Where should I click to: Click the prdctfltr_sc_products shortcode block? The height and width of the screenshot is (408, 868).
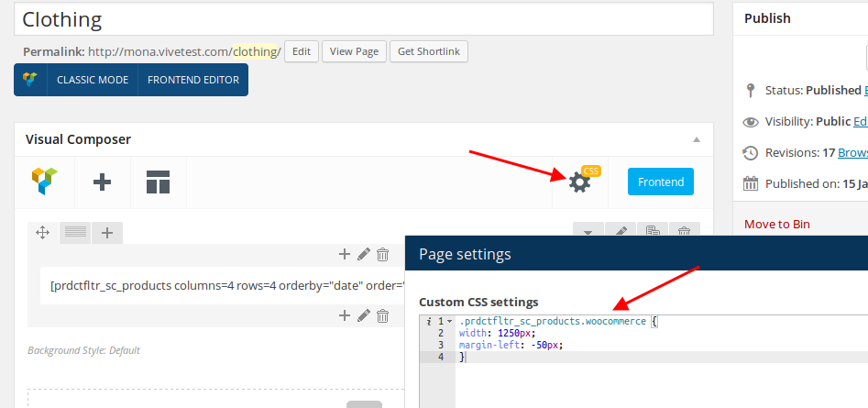coord(223,286)
